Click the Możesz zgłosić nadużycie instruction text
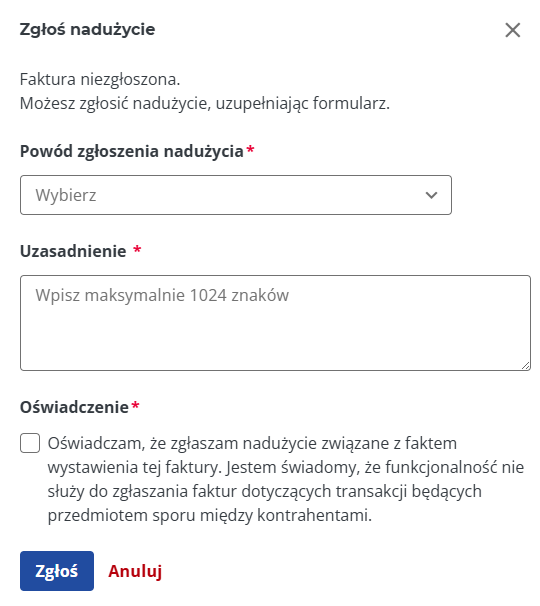 [205, 104]
